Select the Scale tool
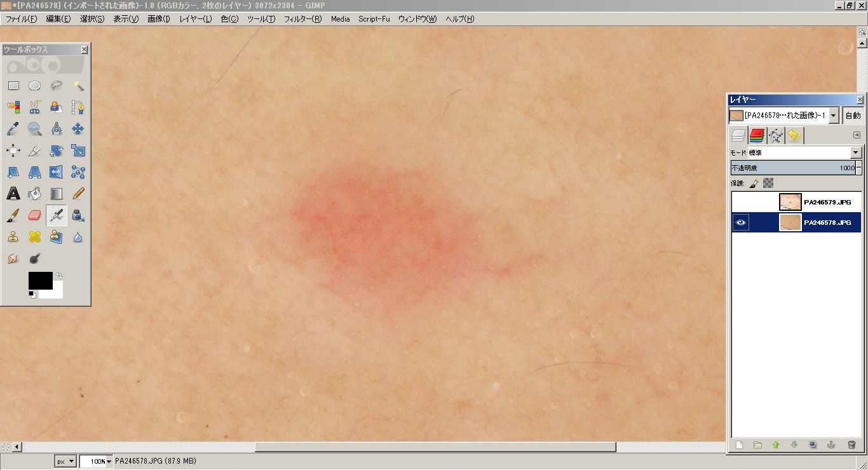Screen dimensions: 868x470 [x=78, y=151]
